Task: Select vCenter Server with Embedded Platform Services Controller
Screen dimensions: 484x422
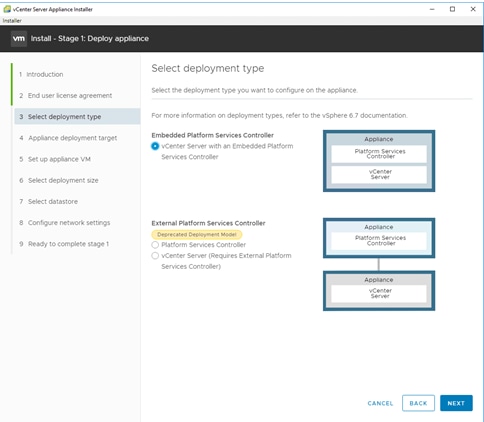Action: (155, 146)
